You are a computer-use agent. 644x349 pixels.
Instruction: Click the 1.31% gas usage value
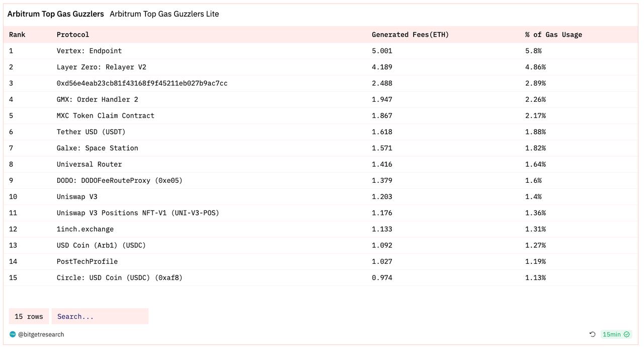[535, 229]
